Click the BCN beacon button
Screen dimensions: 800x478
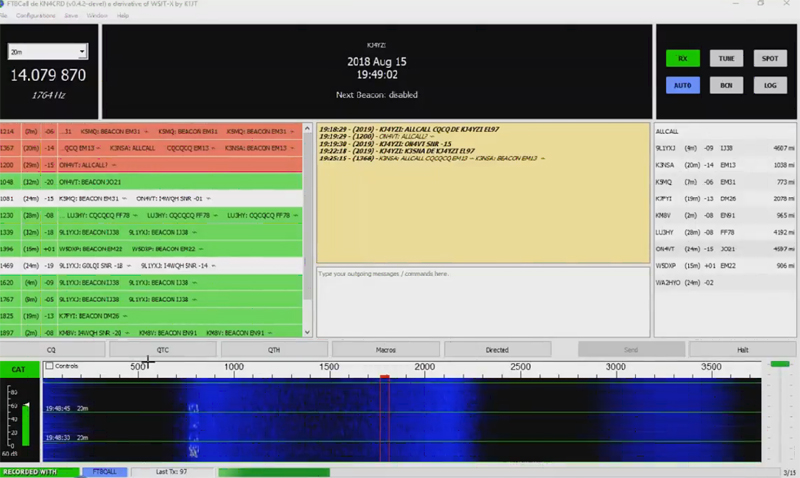pos(725,86)
